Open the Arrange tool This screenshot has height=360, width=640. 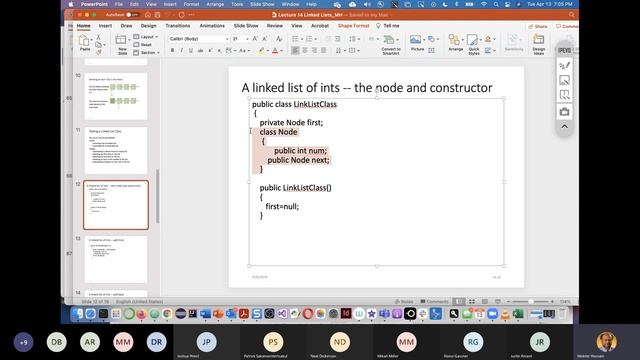point(456,42)
